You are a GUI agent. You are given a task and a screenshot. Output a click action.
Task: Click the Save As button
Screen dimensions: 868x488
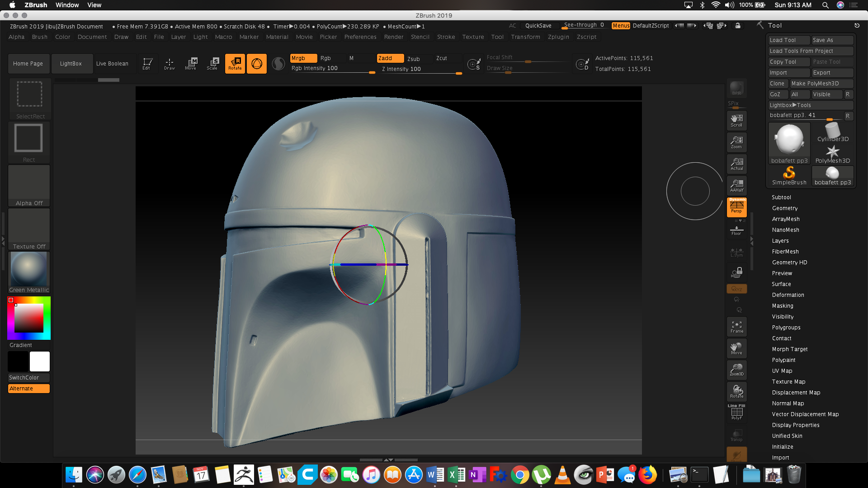(832, 40)
